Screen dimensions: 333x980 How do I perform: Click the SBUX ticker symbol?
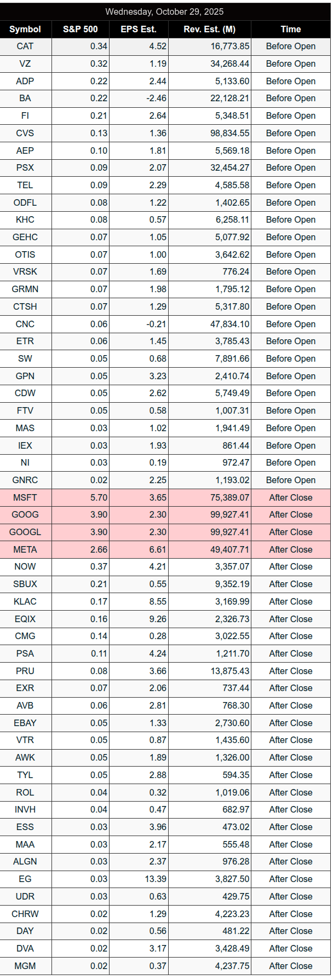pyautogui.click(x=25, y=584)
